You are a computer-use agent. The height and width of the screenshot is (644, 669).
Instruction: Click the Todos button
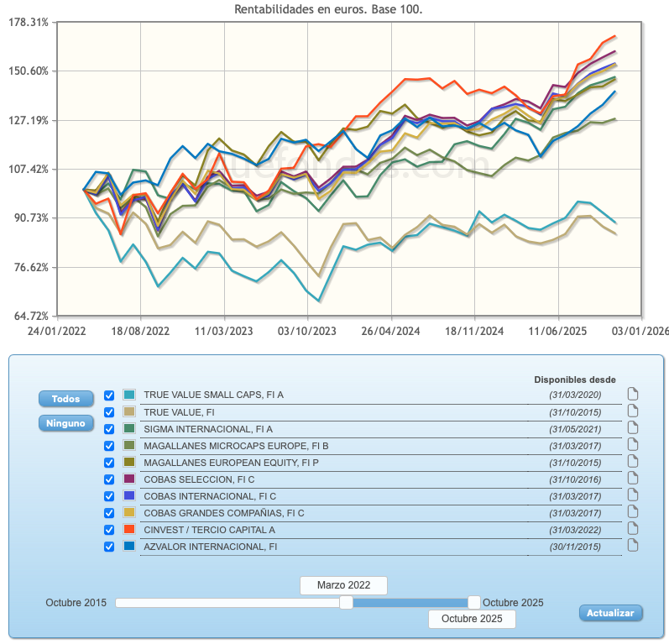click(x=65, y=399)
